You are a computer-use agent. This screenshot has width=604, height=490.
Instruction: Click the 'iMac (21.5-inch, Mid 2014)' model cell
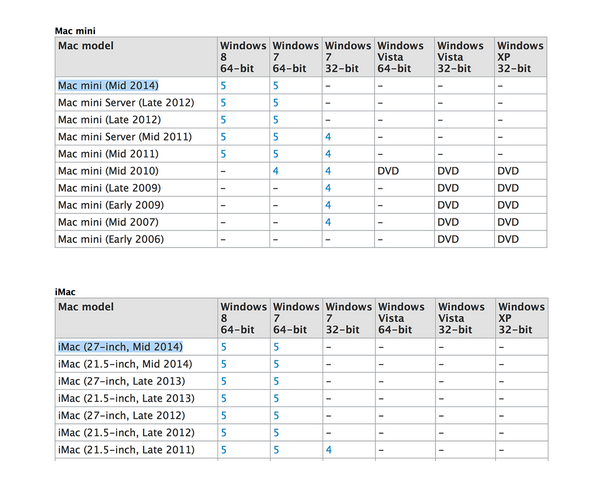(x=136, y=364)
